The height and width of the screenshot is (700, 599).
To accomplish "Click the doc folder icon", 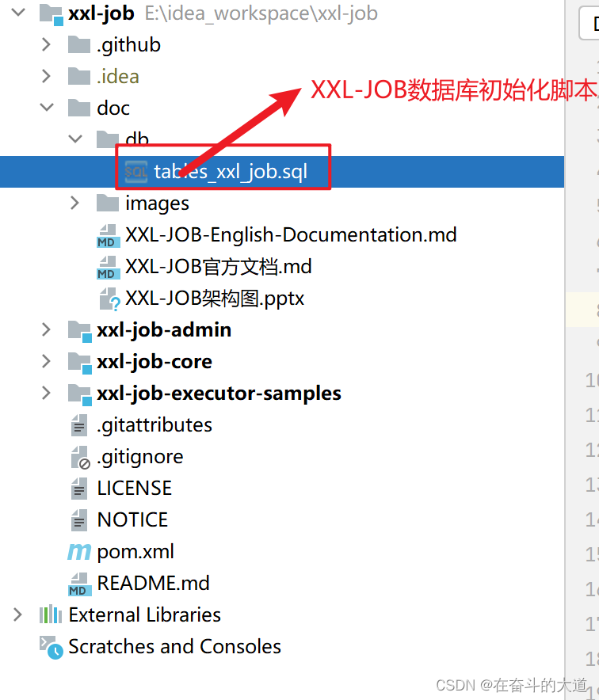I will (79, 108).
